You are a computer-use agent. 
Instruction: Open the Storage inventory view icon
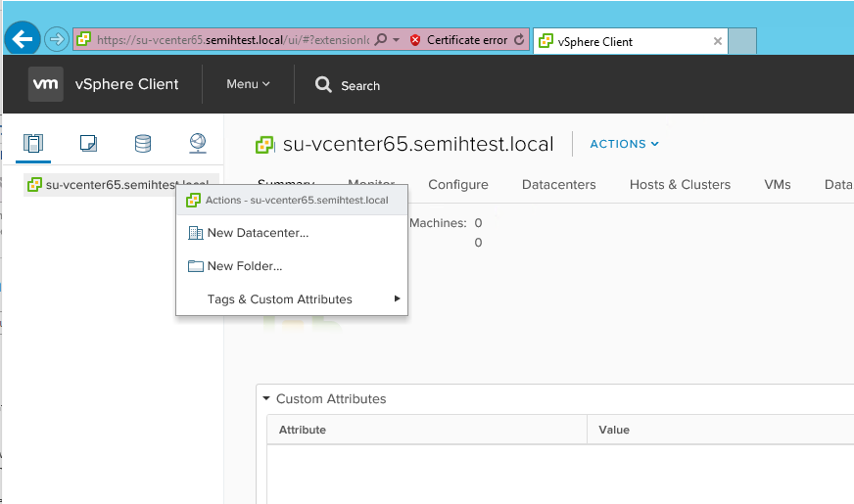143,144
